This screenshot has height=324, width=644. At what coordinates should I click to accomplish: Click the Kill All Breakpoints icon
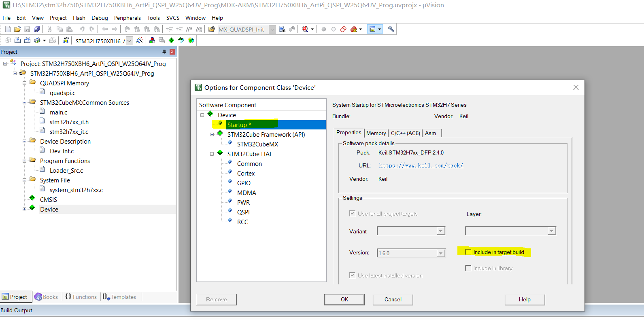(353, 29)
